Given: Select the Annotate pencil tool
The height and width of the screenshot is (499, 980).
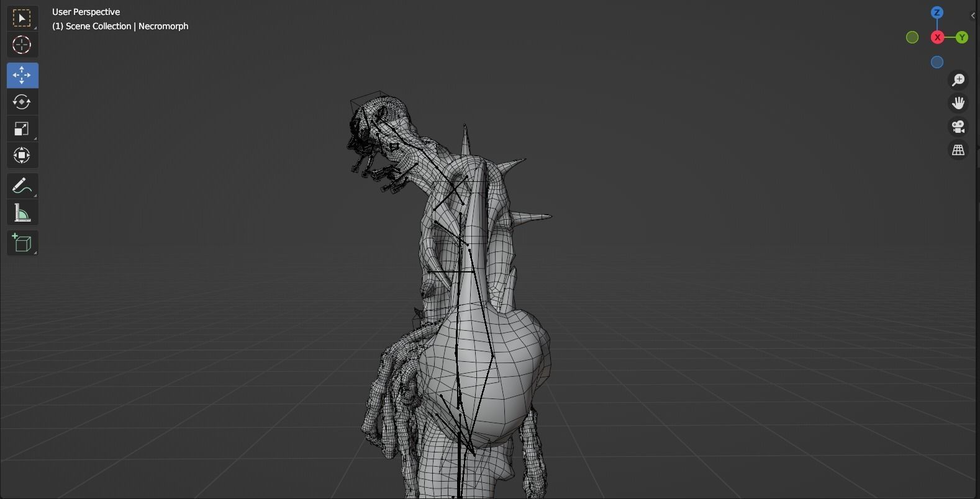Looking at the screenshot, I should click(22, 186).
